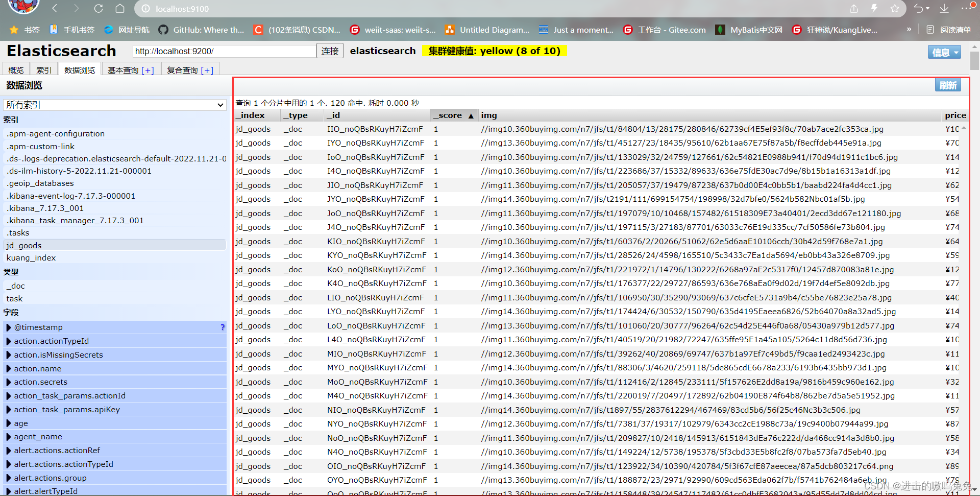The image size is (980, 496).
Task: Switch to 索引 tab
Action: [44, 70]
